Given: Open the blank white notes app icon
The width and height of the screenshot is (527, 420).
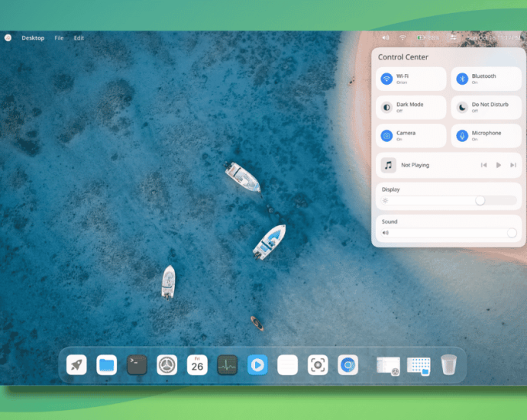Looking at the screenshot, I should coord(287,364).
